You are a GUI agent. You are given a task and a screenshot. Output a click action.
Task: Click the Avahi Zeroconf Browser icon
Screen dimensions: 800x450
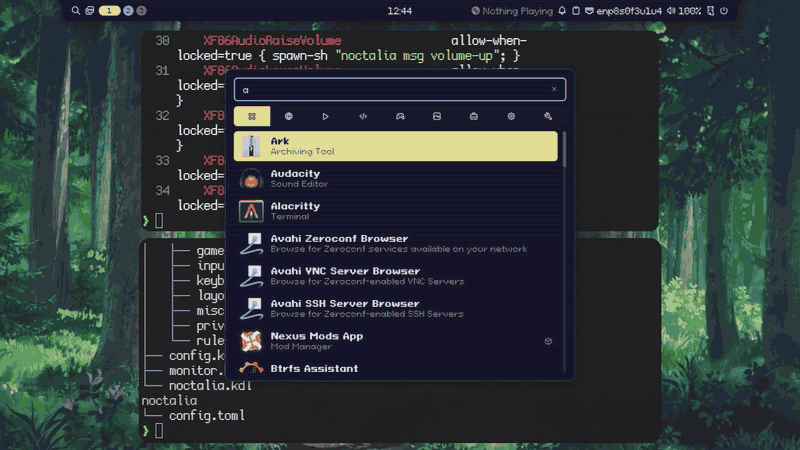click(x=251, y=244)
